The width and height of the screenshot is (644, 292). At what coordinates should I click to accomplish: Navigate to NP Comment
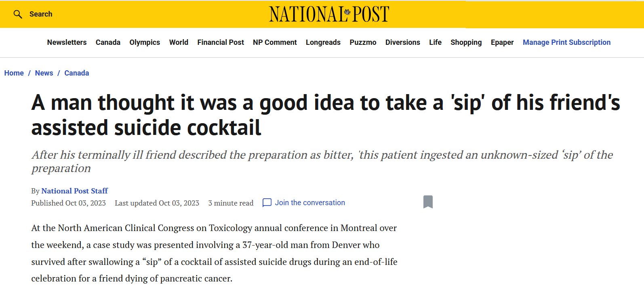275,42
